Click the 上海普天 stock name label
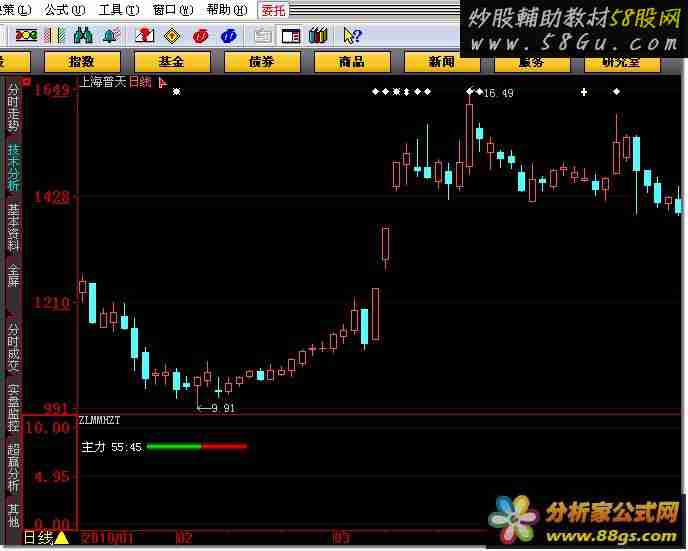Image resolution: width=688 pixels, height=551 pixels. (x=104, y=82)
